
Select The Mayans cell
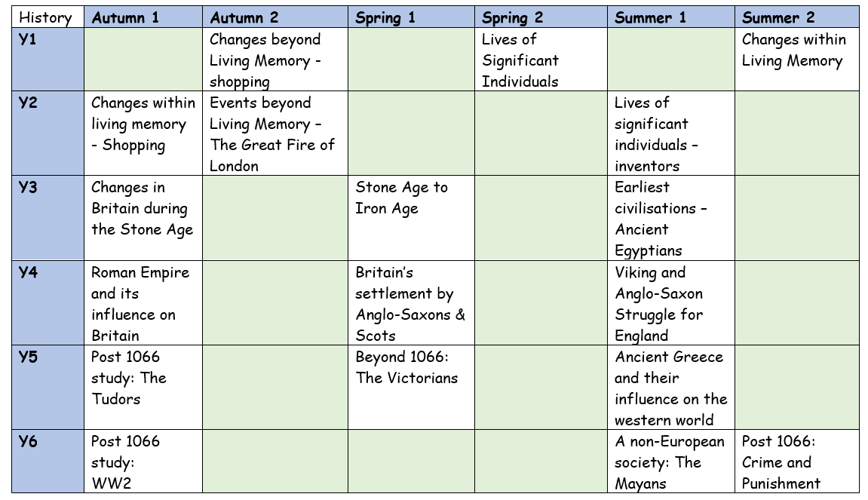[671, 462]
